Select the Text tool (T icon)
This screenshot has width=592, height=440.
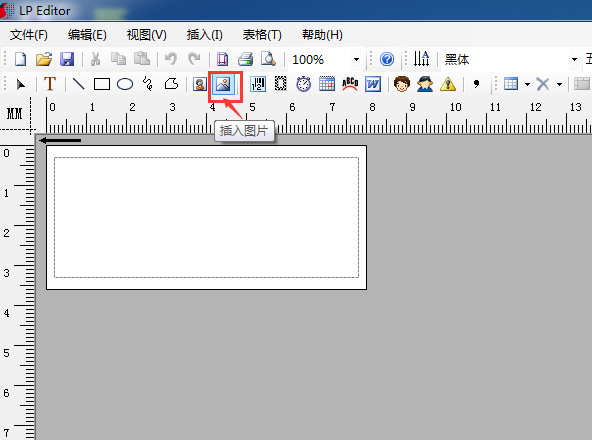pyautogui.click(x=50, y=84)
